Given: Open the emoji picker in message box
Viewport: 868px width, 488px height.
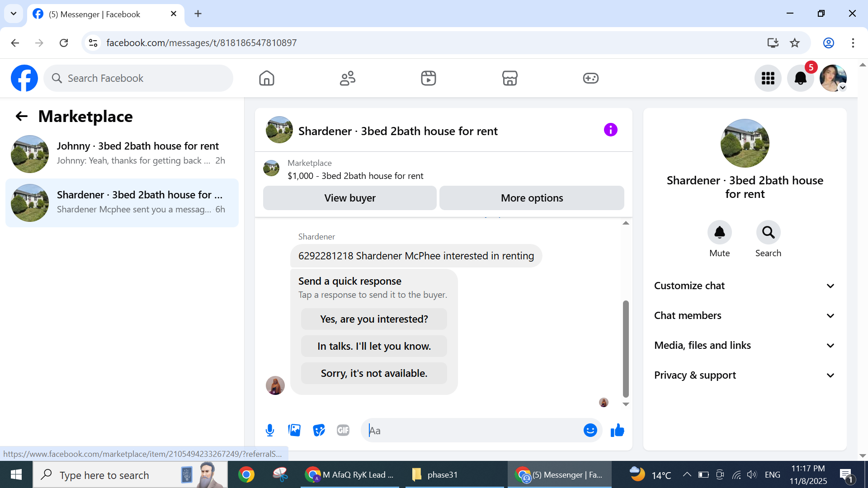Looking at the screenshot, I should [590, 430].
